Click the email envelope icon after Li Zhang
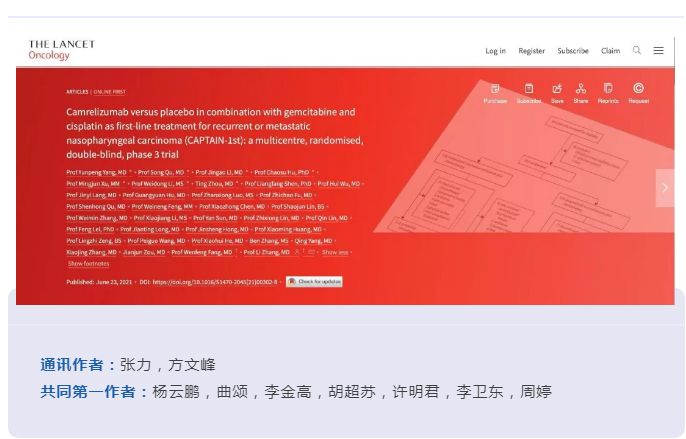Image resolution: width=686 pixels, height=439 pixels. 311,252
